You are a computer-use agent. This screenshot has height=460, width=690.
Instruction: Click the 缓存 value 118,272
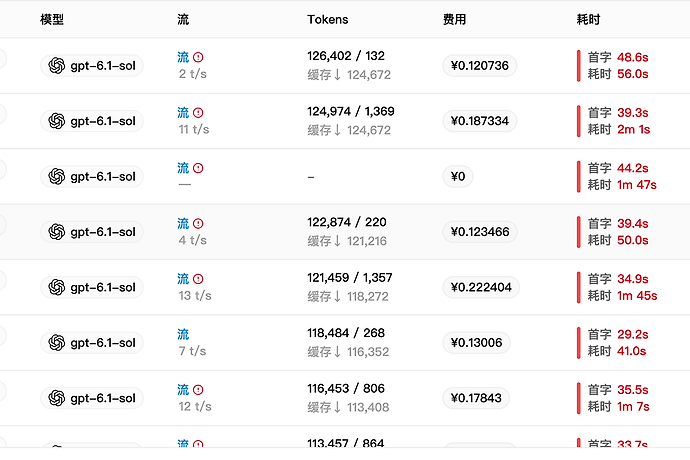coord(368,297)
